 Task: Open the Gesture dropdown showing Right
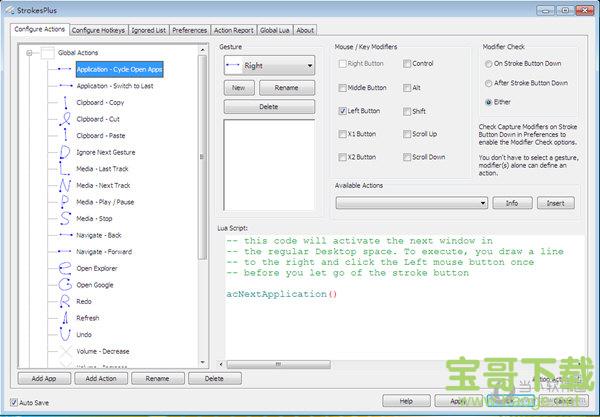[x=269, y=66]
